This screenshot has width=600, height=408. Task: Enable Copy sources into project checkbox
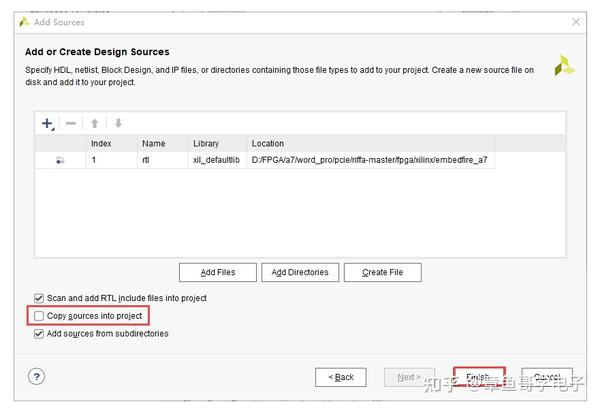click(39, 316)
